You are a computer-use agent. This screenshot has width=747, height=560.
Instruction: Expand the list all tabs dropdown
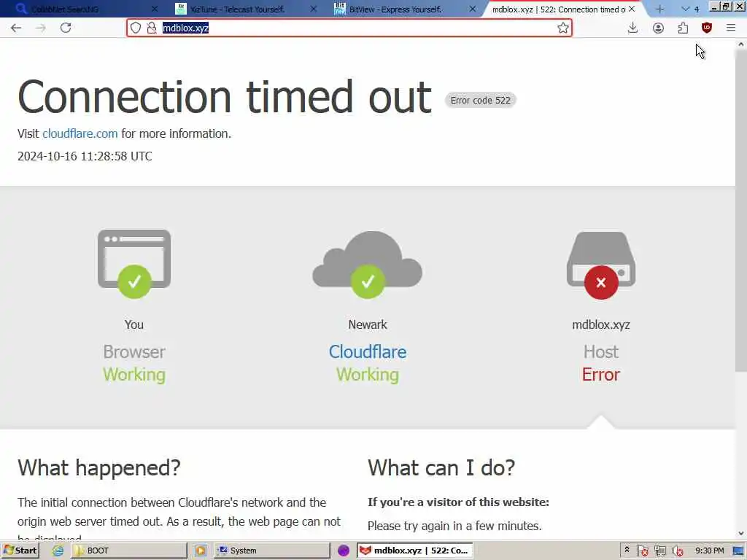[x=686, y=9]
